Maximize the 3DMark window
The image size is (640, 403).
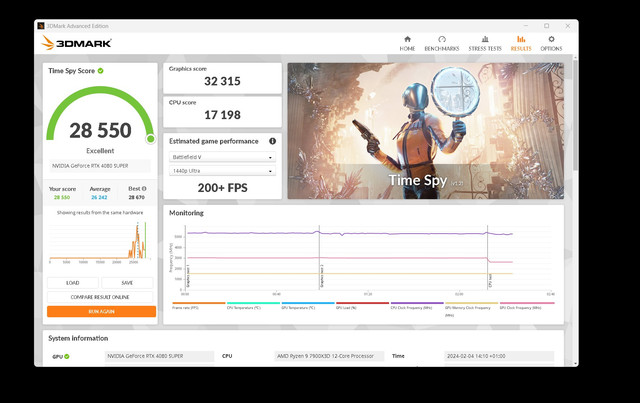pyautogui.click(x=547, y=26)
